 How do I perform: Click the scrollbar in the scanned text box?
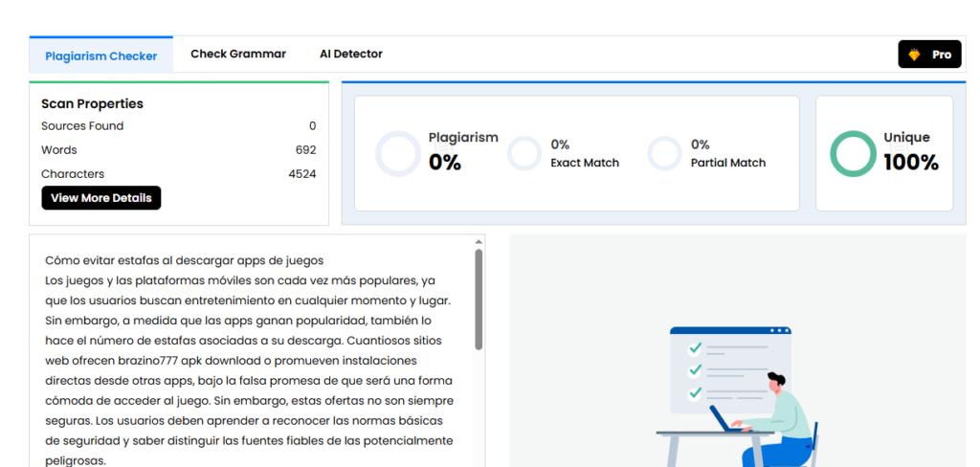pos(479,299)
